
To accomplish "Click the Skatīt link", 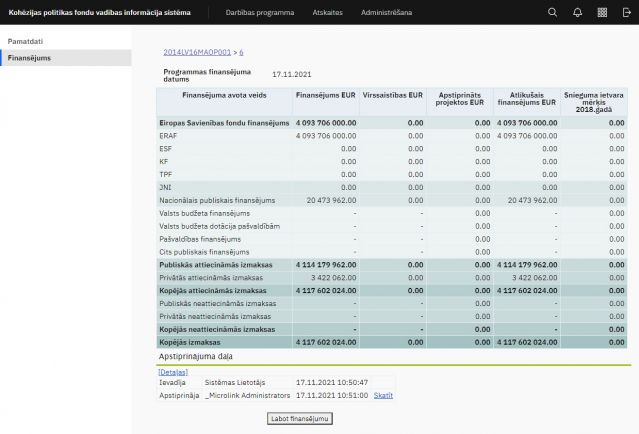I will pos(384,396).
